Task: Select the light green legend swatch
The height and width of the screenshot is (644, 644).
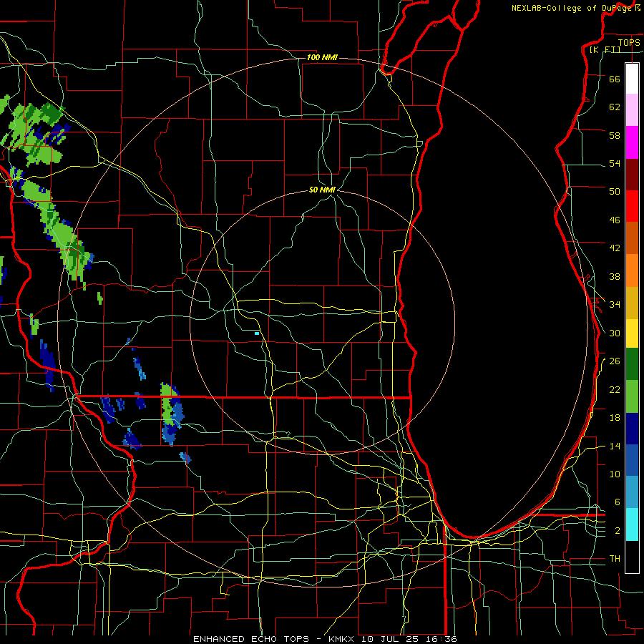Action: (x=632, y=396)
